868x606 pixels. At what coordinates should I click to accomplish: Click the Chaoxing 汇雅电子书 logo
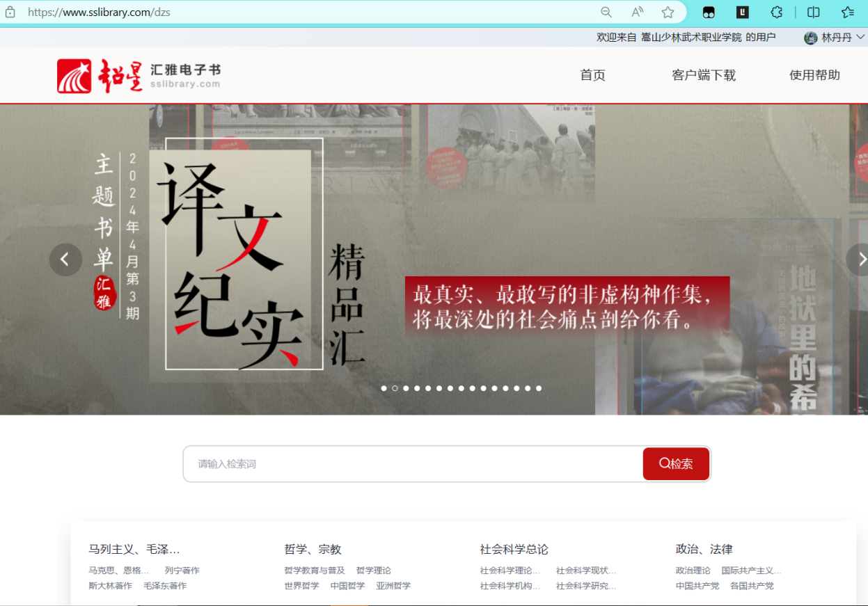(139, 76)
